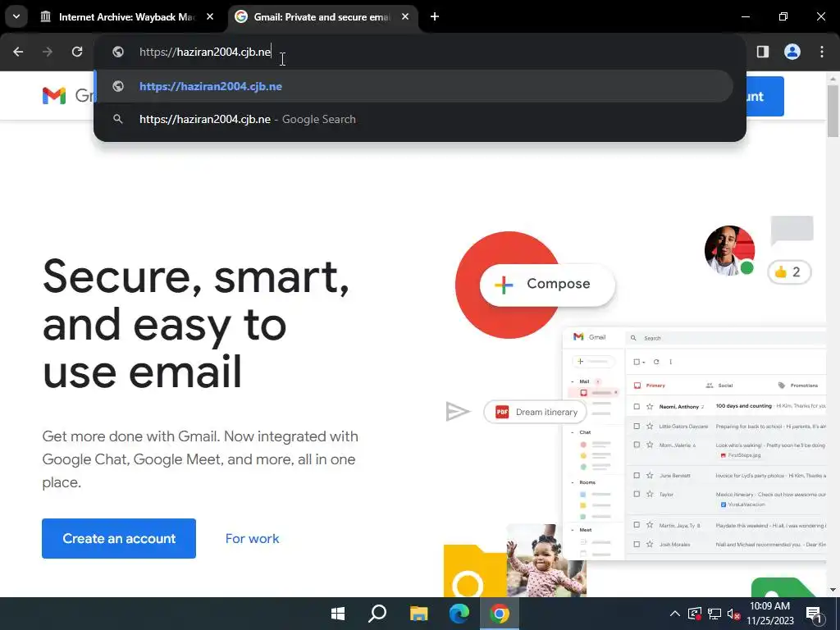
Task: Launch Microsoft Edge from the taskbar
Action: (459, 614)
